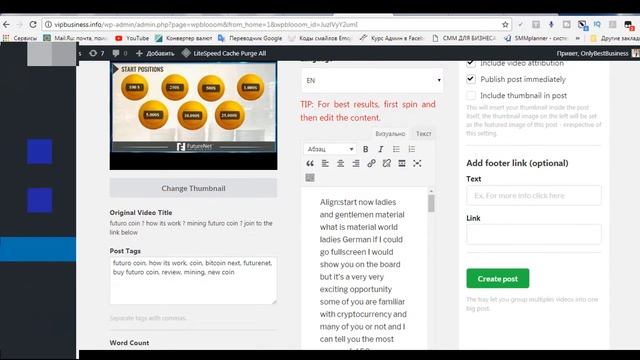The image size is (640, 360).
Task: Open the Mail.Ru bookmark
Action: click(76, 38)
